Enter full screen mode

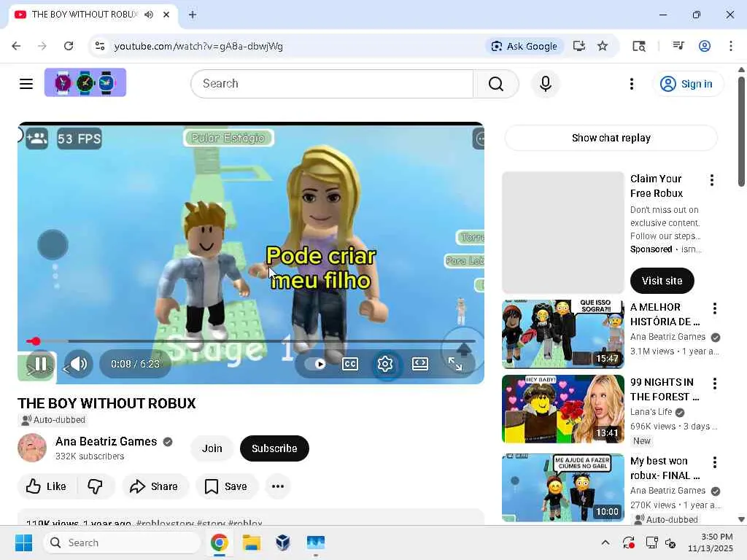coord(455,365)
